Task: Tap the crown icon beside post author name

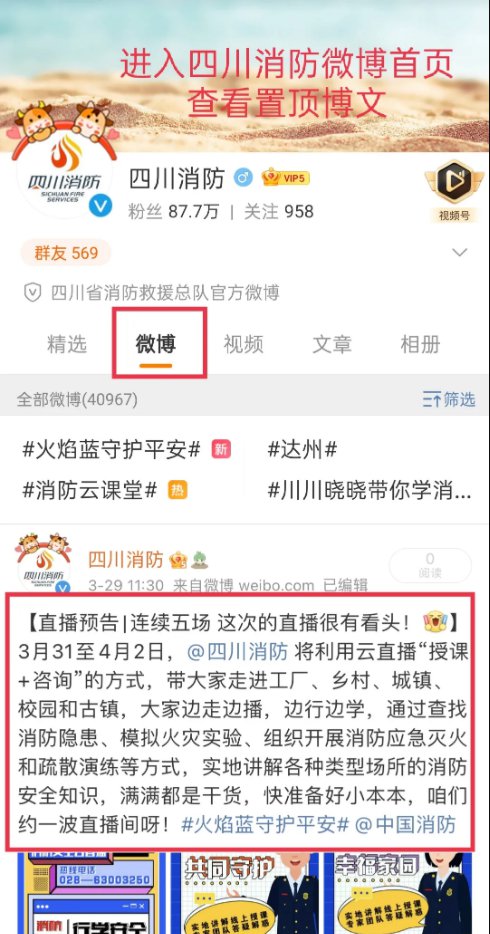Action: tap(177, 560)
